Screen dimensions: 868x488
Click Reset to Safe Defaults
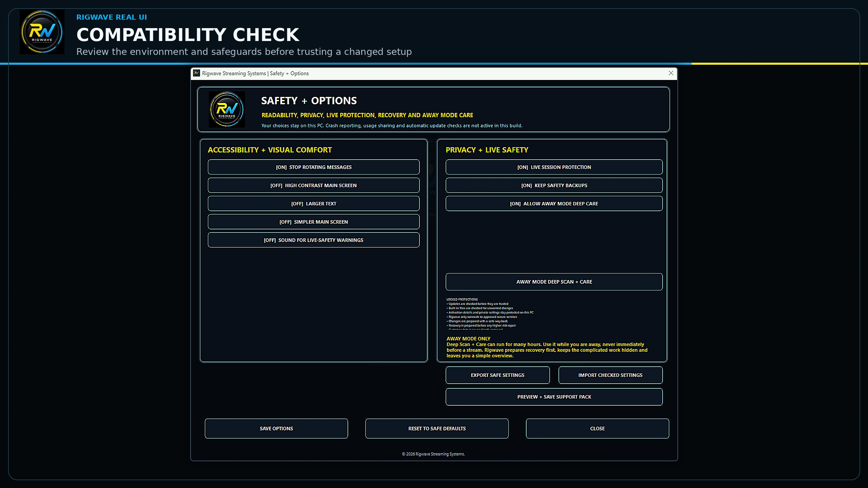coord(437,429)
